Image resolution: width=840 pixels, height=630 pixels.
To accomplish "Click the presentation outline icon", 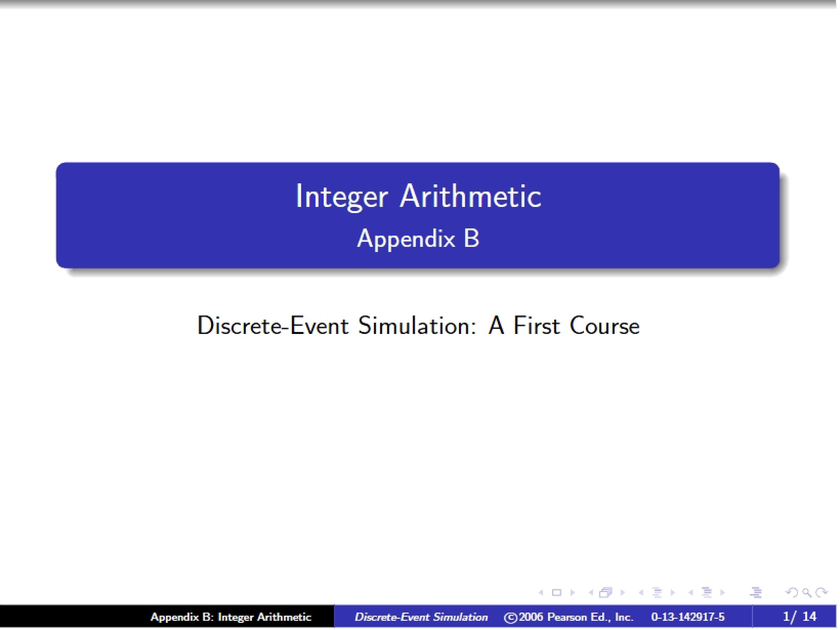I will (x=756, y=593).
